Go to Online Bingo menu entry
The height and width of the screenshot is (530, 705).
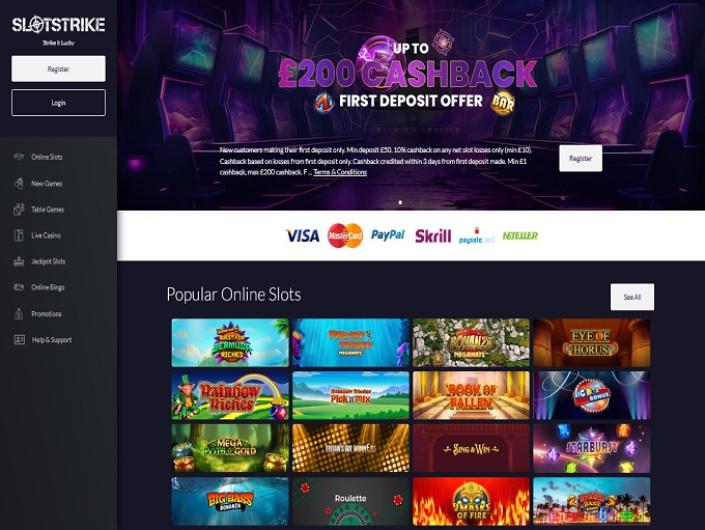(x=48, y=287)
